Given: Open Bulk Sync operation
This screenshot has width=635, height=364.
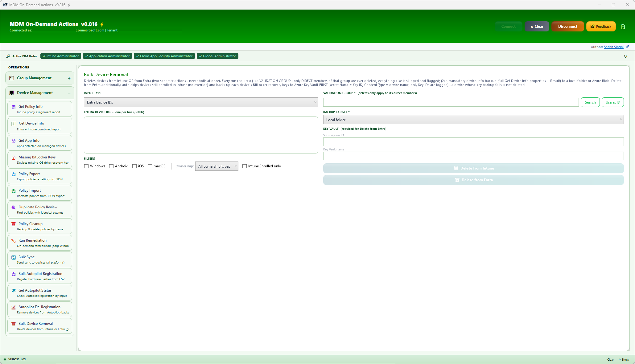Looking at the screenshot, I should point(40,260).
